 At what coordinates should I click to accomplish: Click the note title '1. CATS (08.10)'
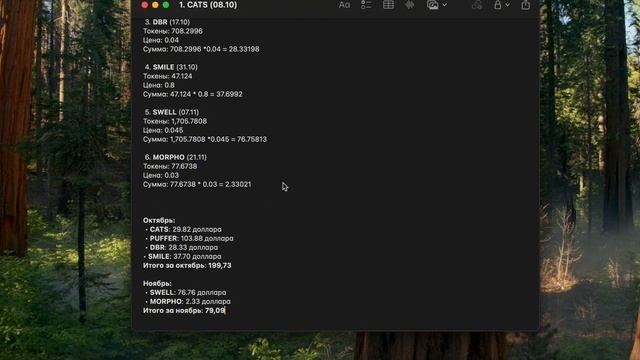pyautogui.click(x=208, y=5)
